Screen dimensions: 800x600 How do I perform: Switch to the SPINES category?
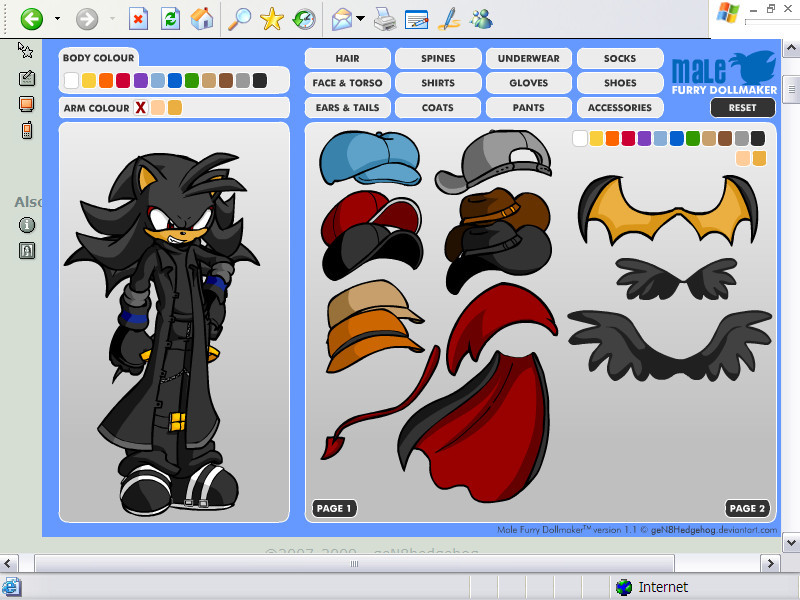click(x=438, y=58)
